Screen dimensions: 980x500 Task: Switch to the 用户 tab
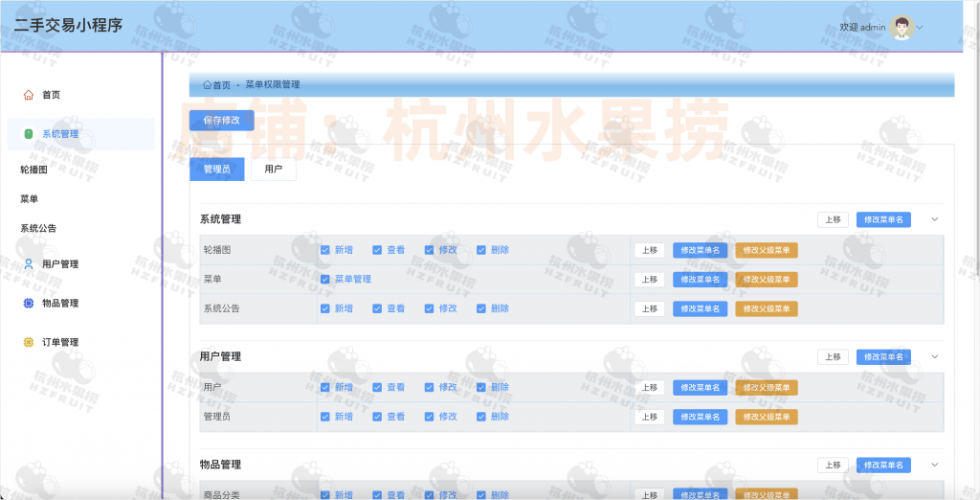(273, 169)
